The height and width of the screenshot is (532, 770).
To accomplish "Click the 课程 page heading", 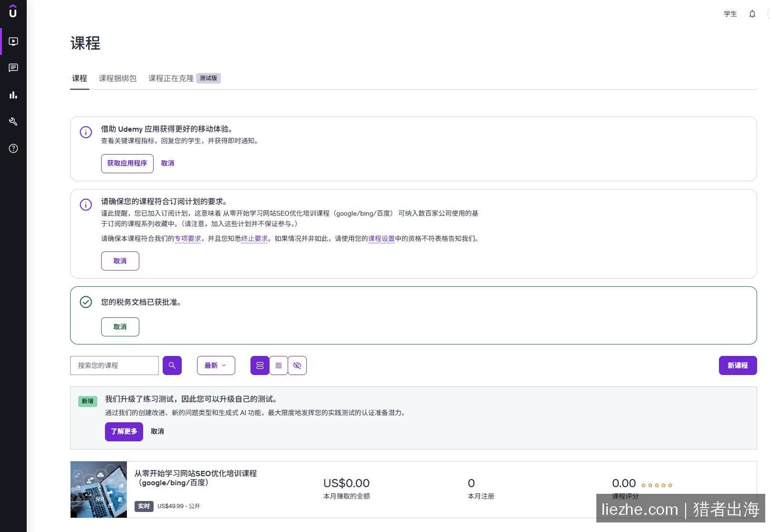I will pyautogui.click(x=85, y=43).
